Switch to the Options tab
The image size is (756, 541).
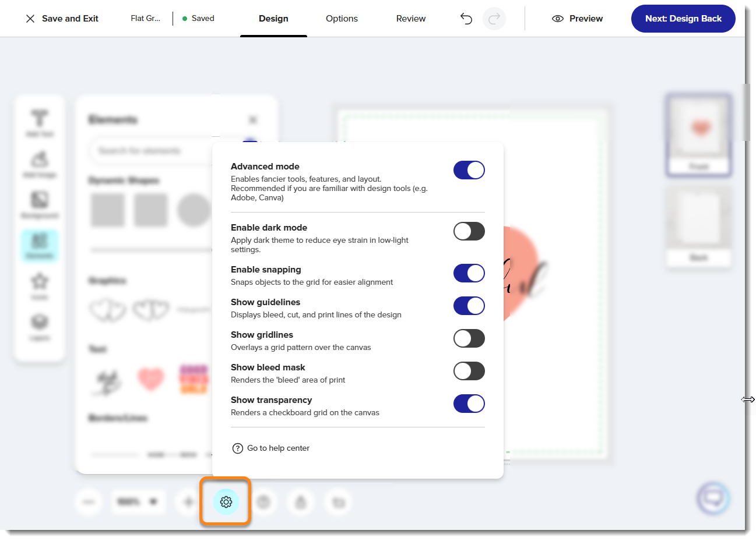point(342,19)
